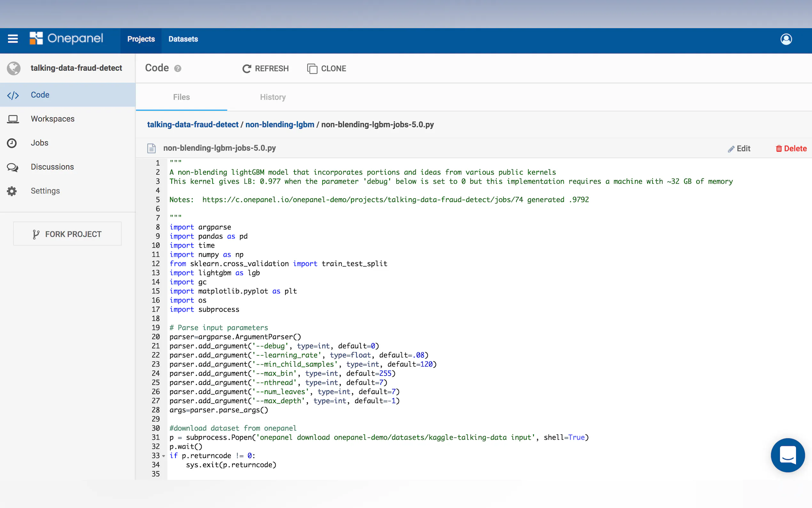The image size is (812, 508).
Task: Collapse the code fold arrow at line 33
Action: click(163, 456)
